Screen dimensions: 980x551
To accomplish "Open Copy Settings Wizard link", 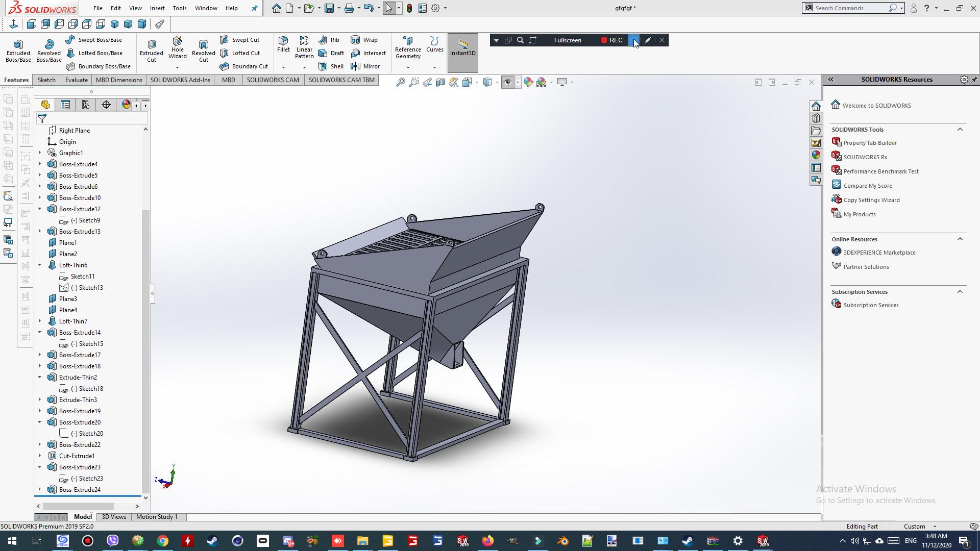I will click(871, 200).
